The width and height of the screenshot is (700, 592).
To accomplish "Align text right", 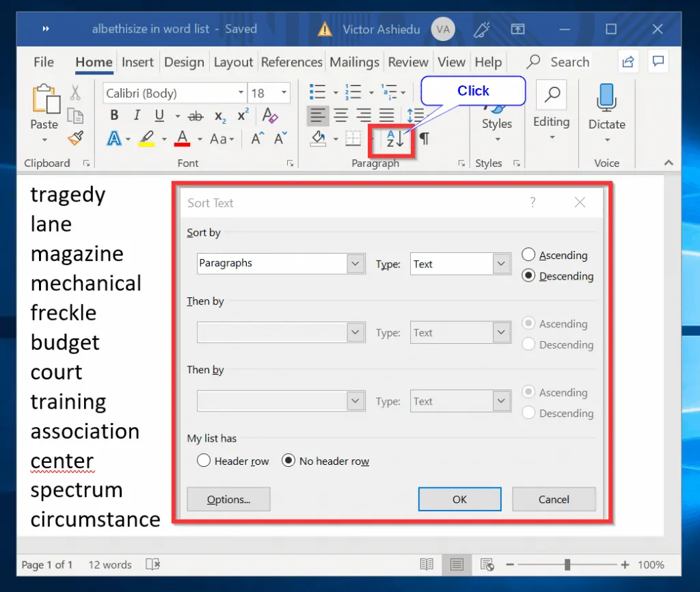I will tap(364, 115).
